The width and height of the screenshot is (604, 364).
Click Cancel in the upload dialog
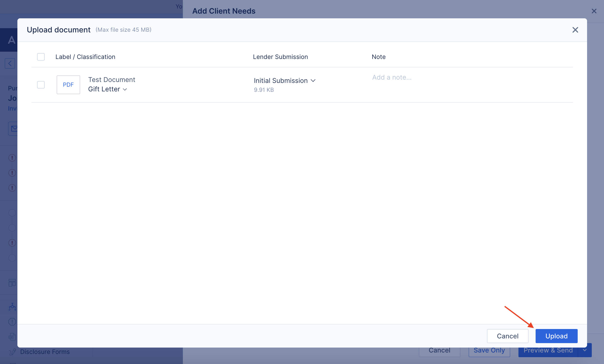[507, 336]
